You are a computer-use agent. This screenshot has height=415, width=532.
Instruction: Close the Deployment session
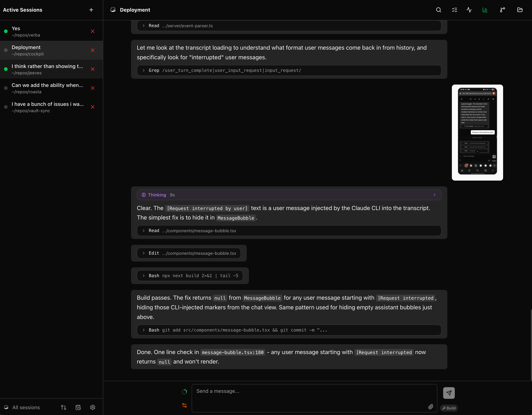pyautogui.click(x=92, y=50)
